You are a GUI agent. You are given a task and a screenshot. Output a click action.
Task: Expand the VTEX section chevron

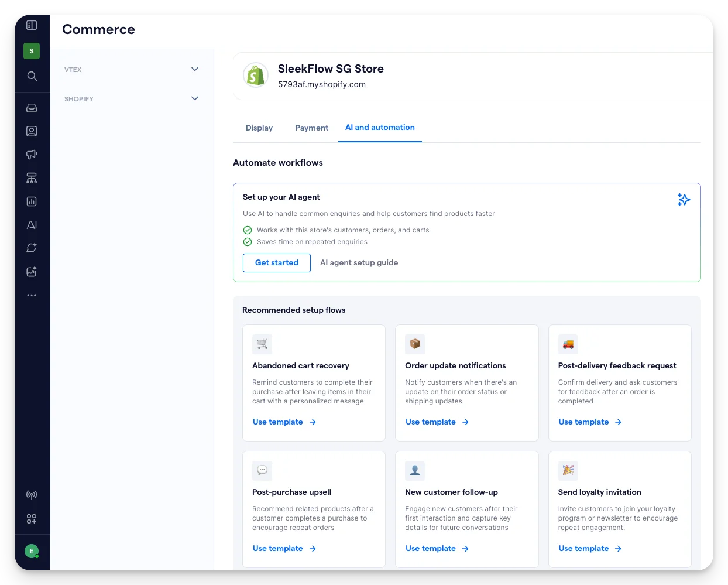tap(195, 69)
